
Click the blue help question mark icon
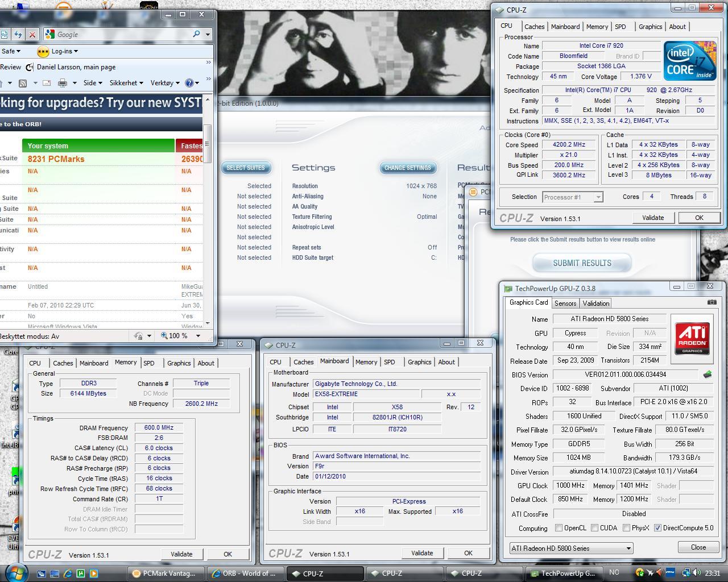[x=189, y=83]
